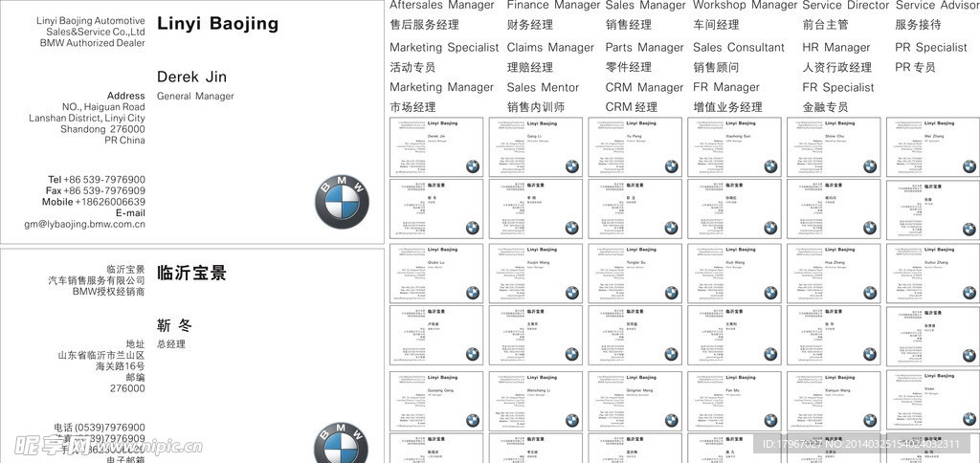Click the 'Sales Mentor' label

(x=544, y=87)
